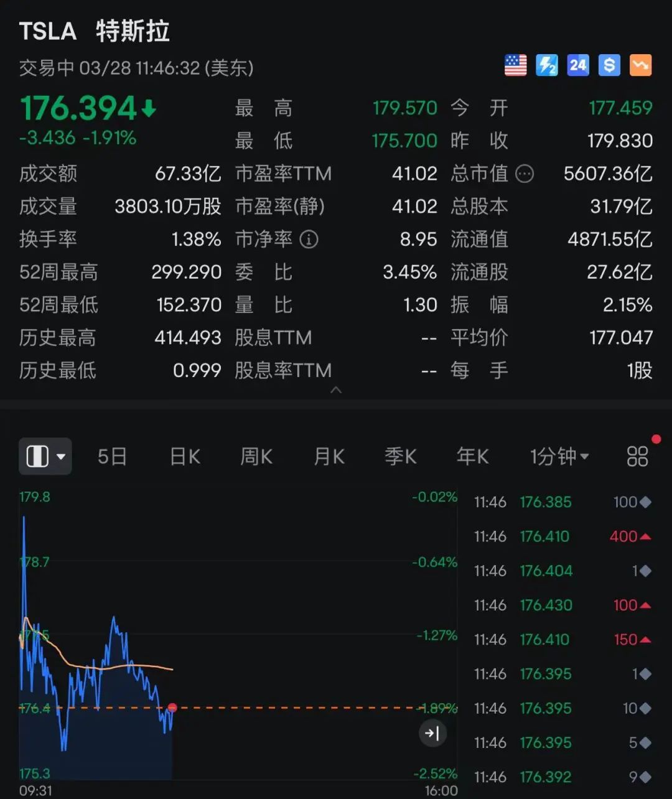Tap the US flag market icon

tap(515, 65)
